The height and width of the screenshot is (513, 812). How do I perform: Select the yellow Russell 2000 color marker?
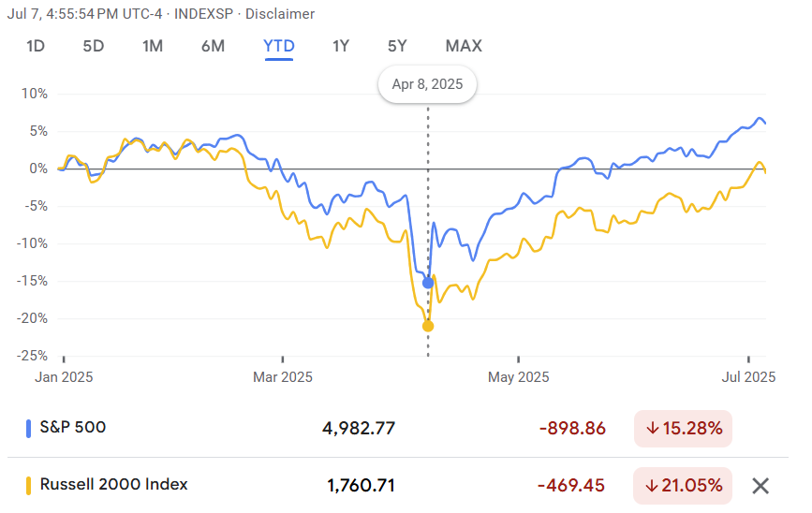(28, 486)
